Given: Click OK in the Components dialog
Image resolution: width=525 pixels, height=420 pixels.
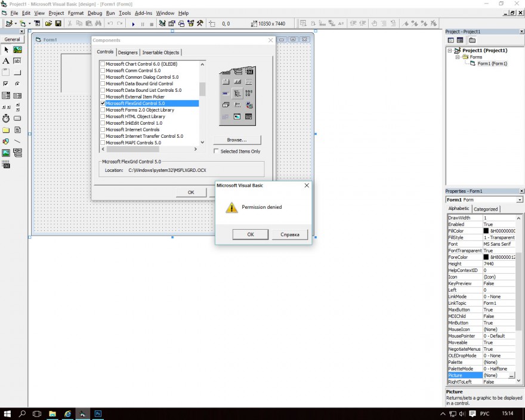Looking at the screenshot, I should (191, 192).
